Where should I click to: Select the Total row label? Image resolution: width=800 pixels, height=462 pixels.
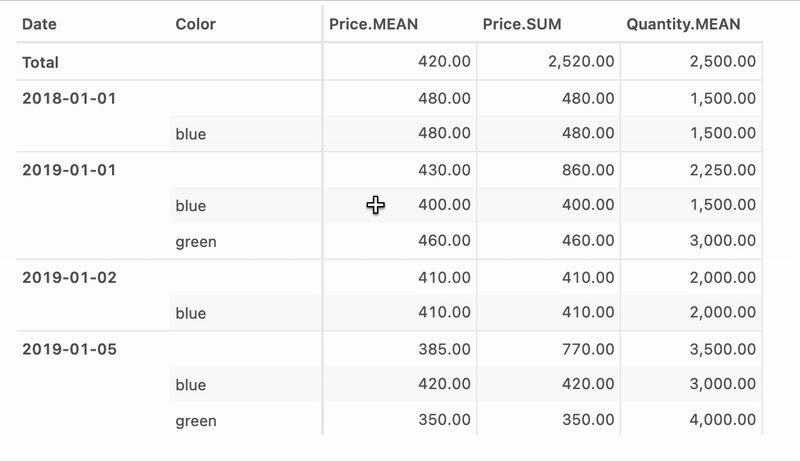pos(41,62)
